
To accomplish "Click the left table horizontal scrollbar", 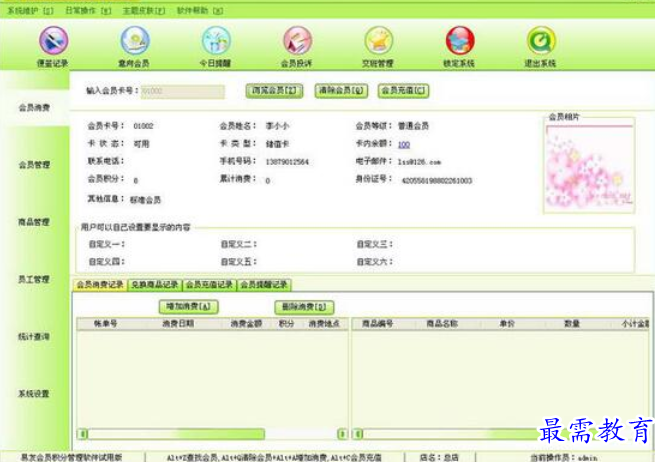I will [213, 434].
